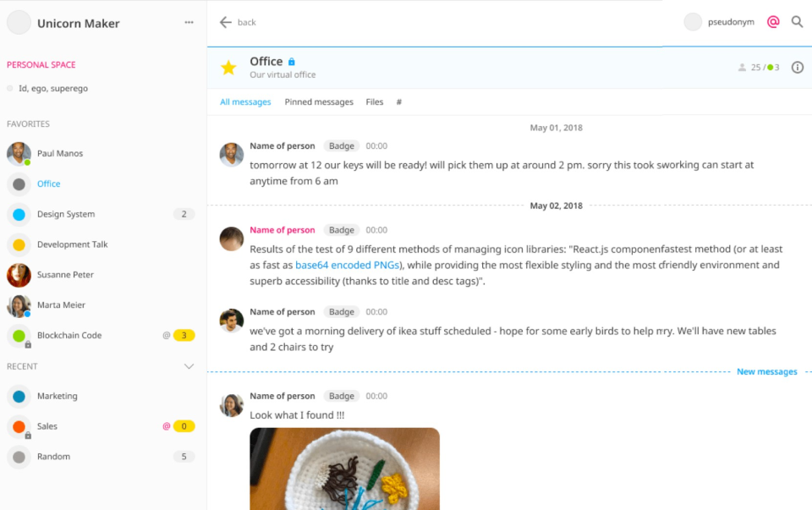Click the Office lock icon
Screen dimensions: 812x510
tap(292, 62)
